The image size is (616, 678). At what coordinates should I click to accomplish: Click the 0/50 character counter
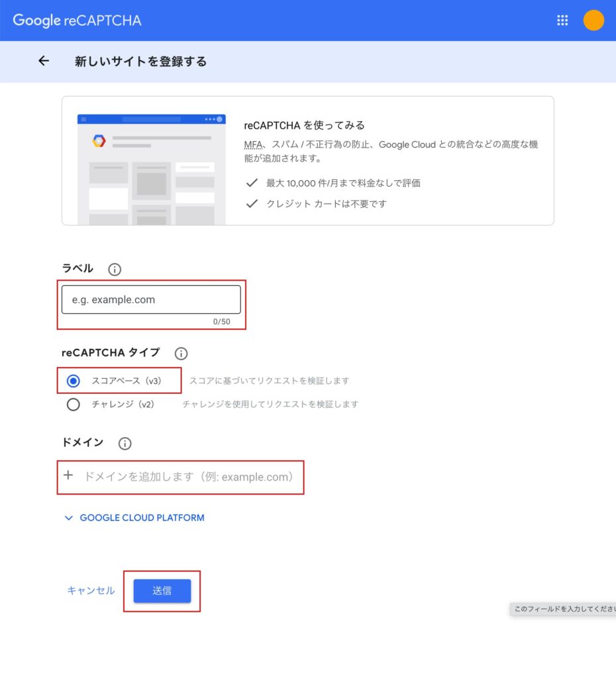[x=221, y=322]
